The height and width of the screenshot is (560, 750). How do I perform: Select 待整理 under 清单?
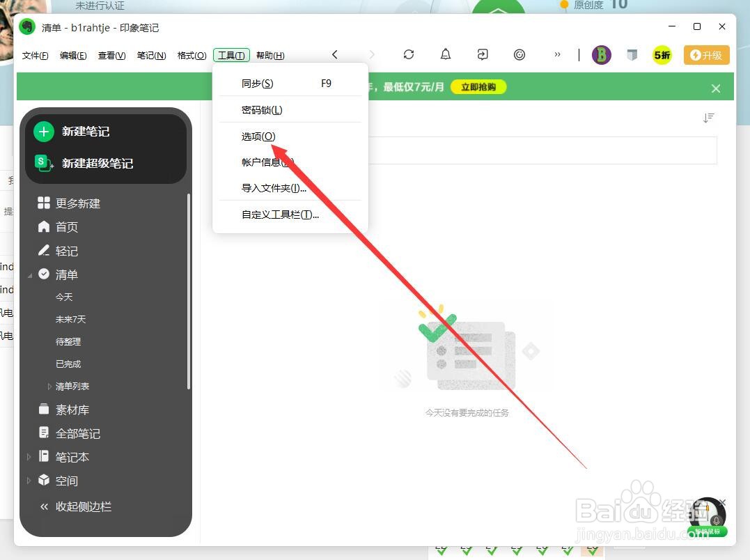click(x=68, y=341)
